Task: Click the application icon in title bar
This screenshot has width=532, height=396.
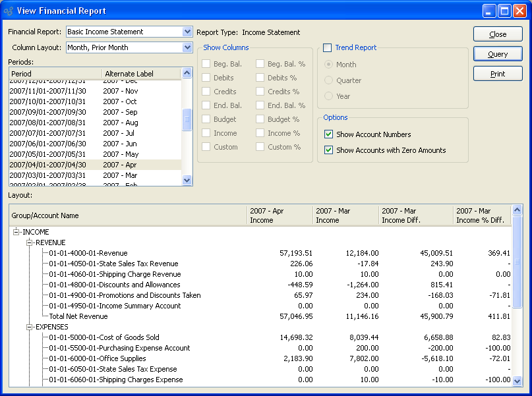Action: [x=8, y=11]
